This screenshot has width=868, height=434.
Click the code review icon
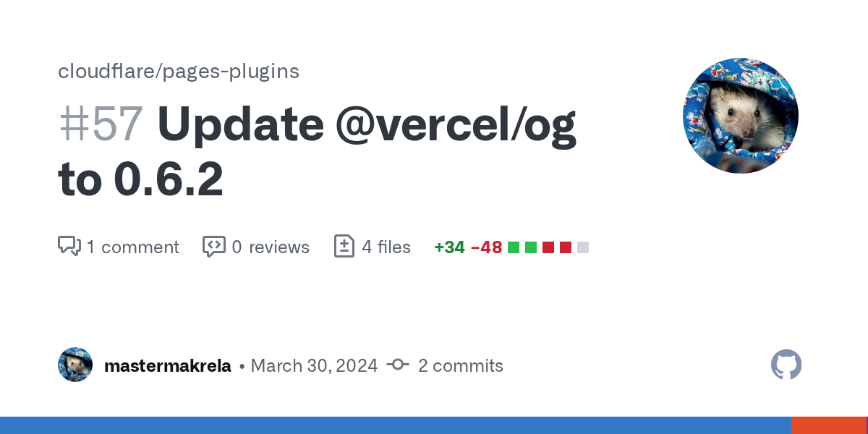(x=213, y=246)
